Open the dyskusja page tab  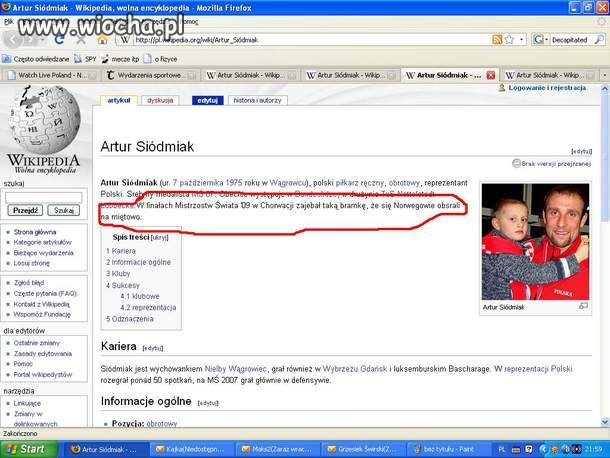tap(160, 100)
